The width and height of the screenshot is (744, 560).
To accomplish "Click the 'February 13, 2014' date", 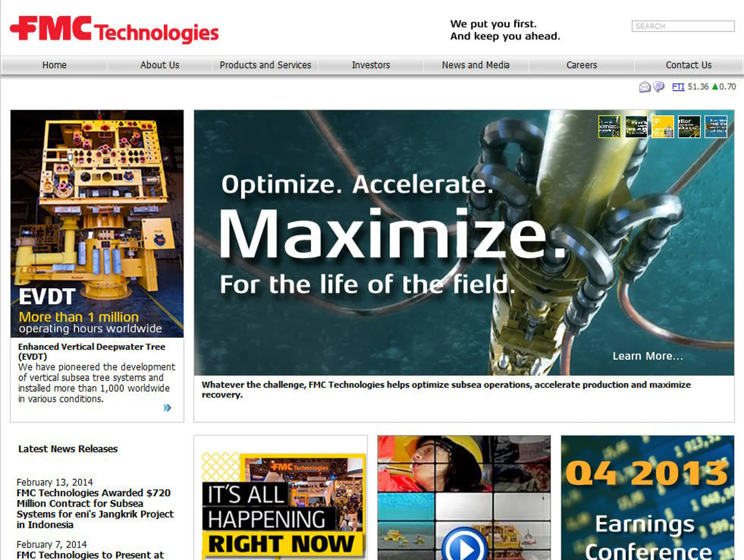I will tap(55, 482).
